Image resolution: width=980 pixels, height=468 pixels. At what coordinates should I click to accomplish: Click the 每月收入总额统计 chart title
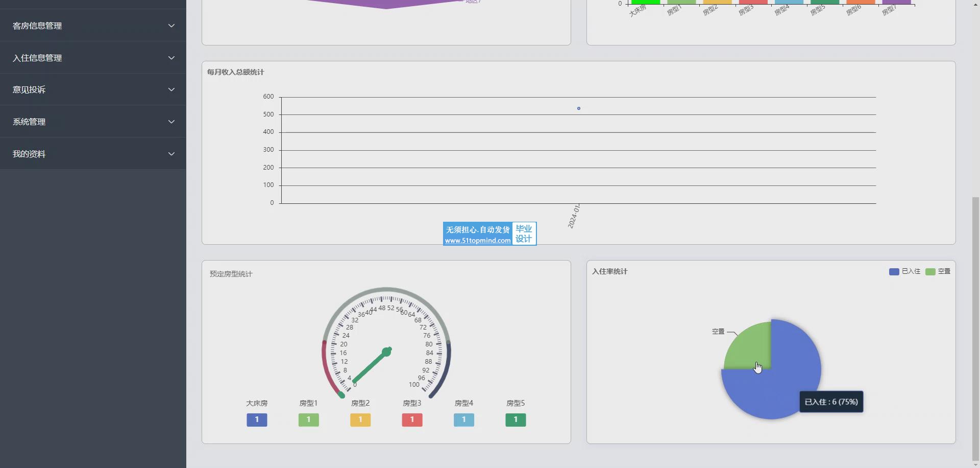click(x=235, y=72)
